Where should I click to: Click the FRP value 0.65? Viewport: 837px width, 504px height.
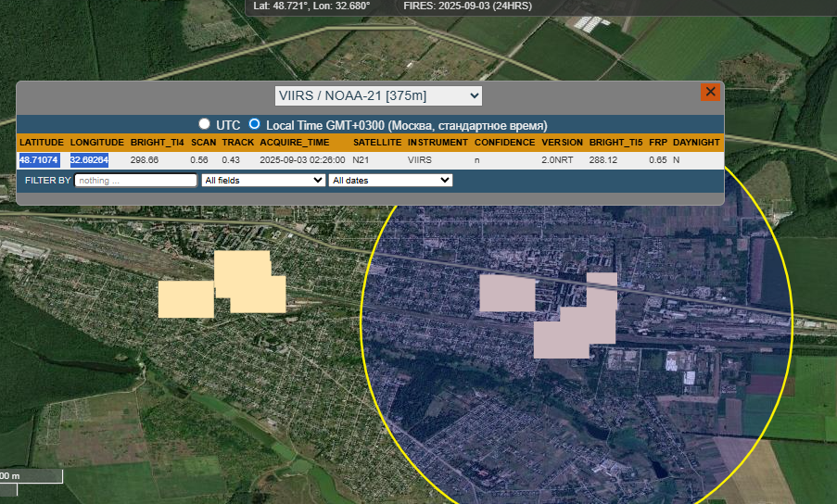658,160
